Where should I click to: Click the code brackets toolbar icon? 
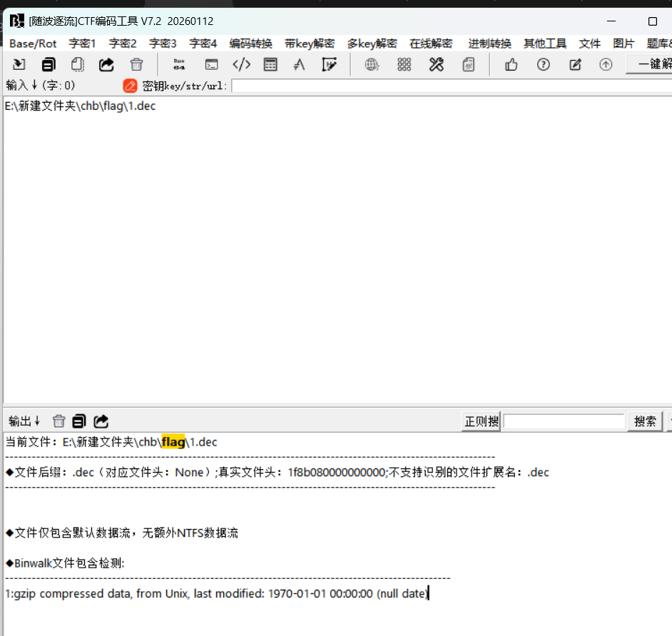pyautogui.click(x=242, y=65)
